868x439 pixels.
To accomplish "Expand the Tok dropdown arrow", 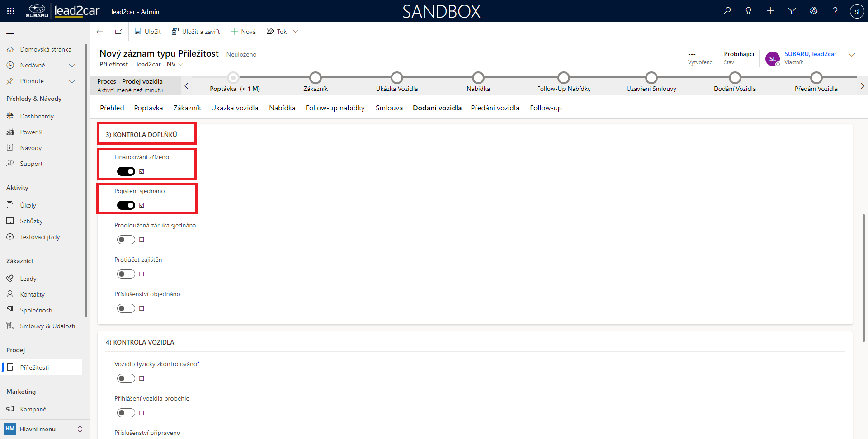I will pyautogui.click(x=296, y=32).
